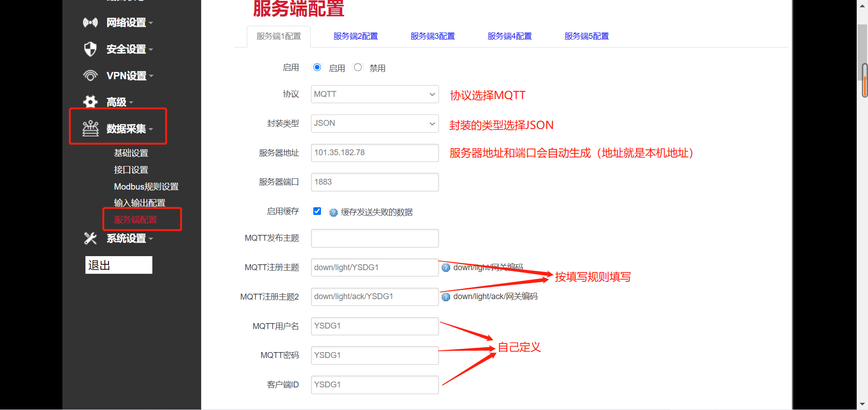Viewport: 868px width, 410px height.
Task: Click the 系统设置 wrench icon
Action: pos(90,238)
